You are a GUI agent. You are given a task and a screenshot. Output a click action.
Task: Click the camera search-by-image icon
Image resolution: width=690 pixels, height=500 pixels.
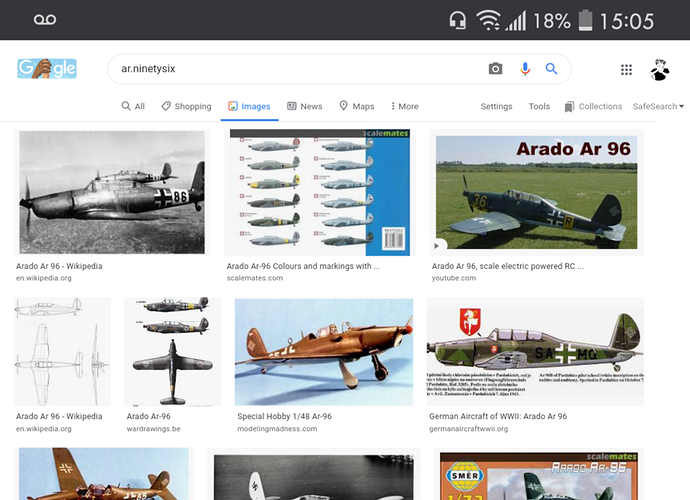click(x=495, y=69)
